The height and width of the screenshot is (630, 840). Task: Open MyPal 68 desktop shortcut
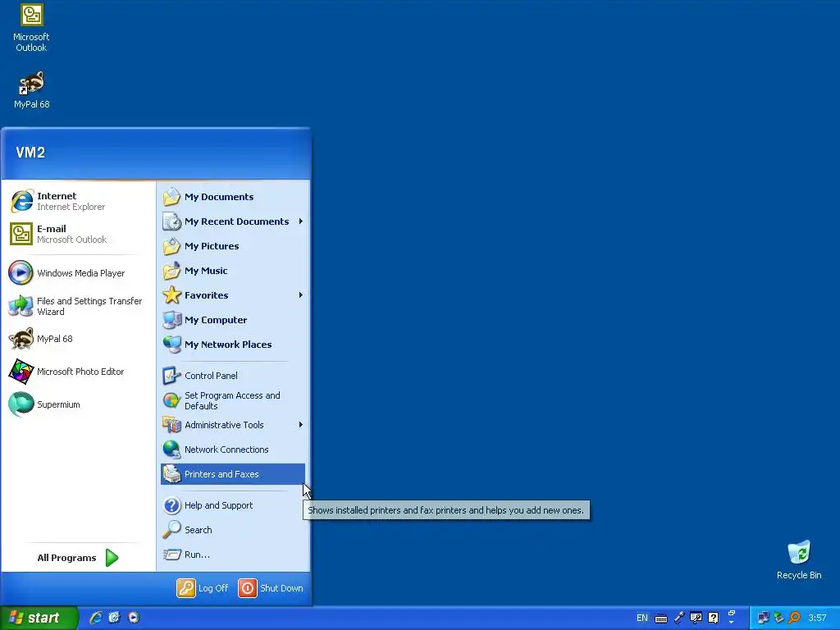(x=32, y=89)
